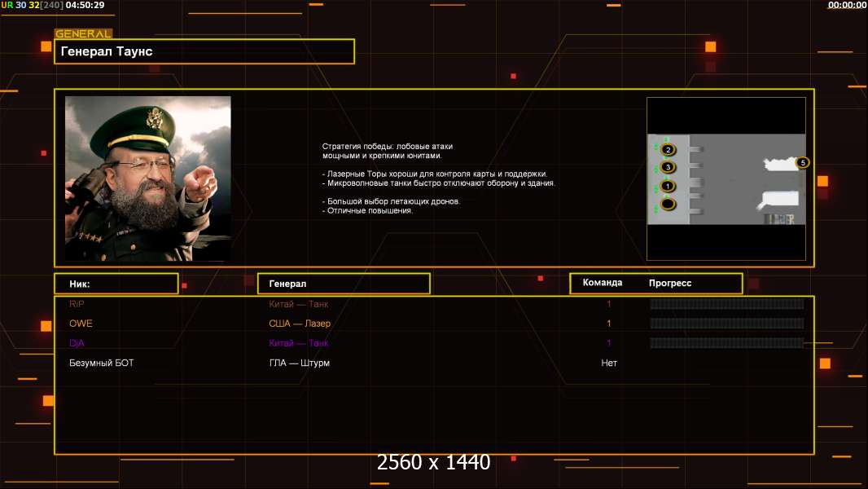Click team number 1 in DjA row

pyautogui.click(x=608, y=343)
